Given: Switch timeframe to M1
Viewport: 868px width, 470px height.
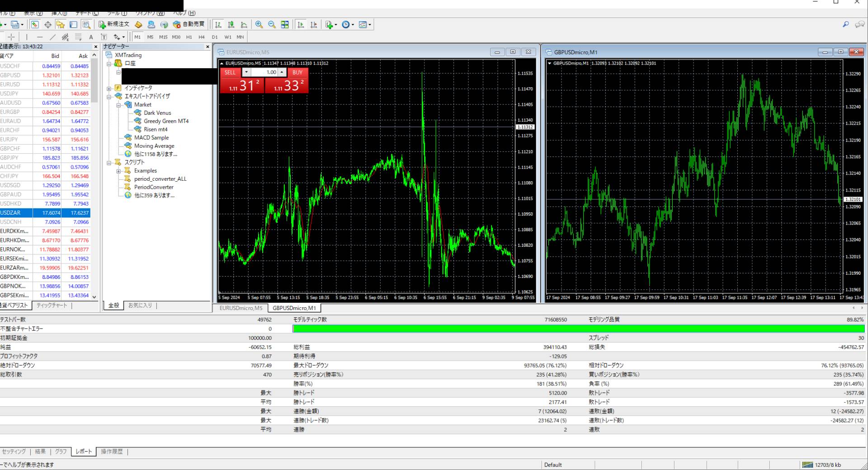Looking at the screenshot, I should coord(137,37).
